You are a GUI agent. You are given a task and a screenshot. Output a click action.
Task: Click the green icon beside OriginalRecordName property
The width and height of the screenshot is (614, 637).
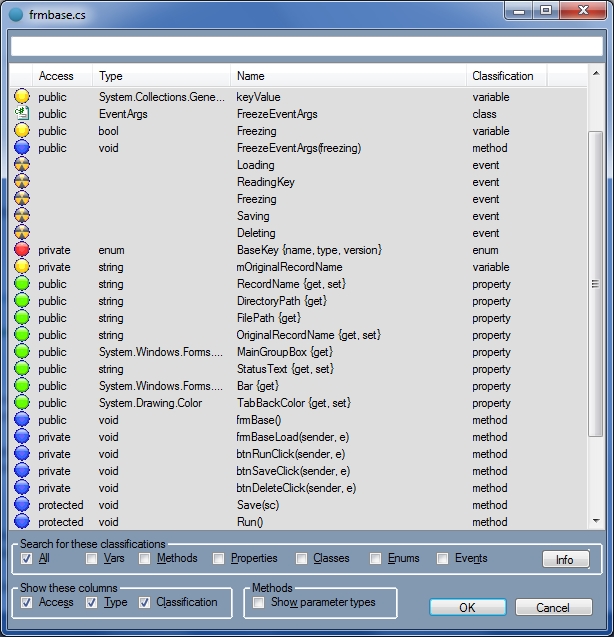click(x=22, y=335)
